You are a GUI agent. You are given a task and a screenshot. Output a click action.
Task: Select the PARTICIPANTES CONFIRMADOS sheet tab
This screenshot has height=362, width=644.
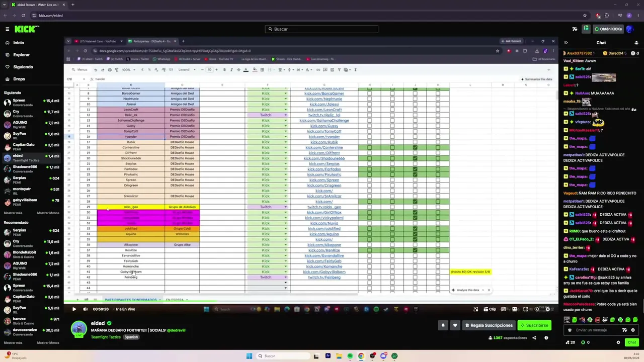pos(132,300)
